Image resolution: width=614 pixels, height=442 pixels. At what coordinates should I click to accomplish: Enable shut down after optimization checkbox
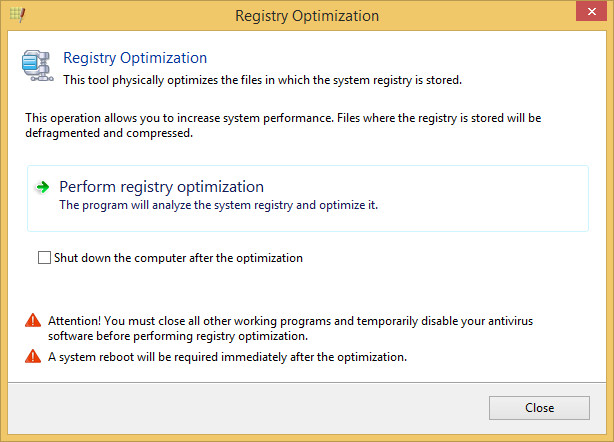[44, 258]
